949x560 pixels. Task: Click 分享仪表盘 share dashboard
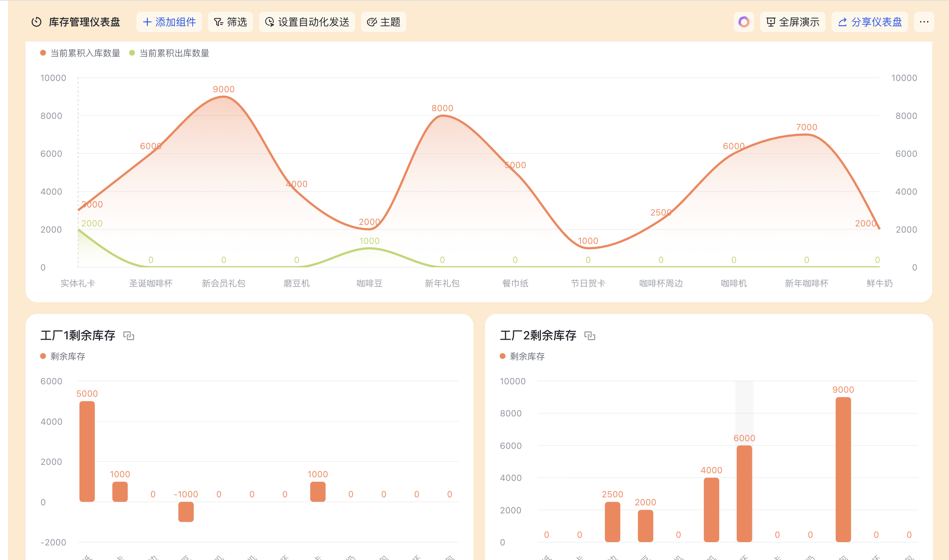(x=869, y=22)
